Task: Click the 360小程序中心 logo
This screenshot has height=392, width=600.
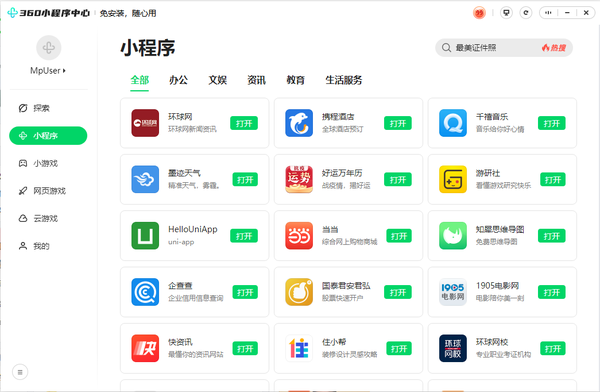Action: click(49, 13)
